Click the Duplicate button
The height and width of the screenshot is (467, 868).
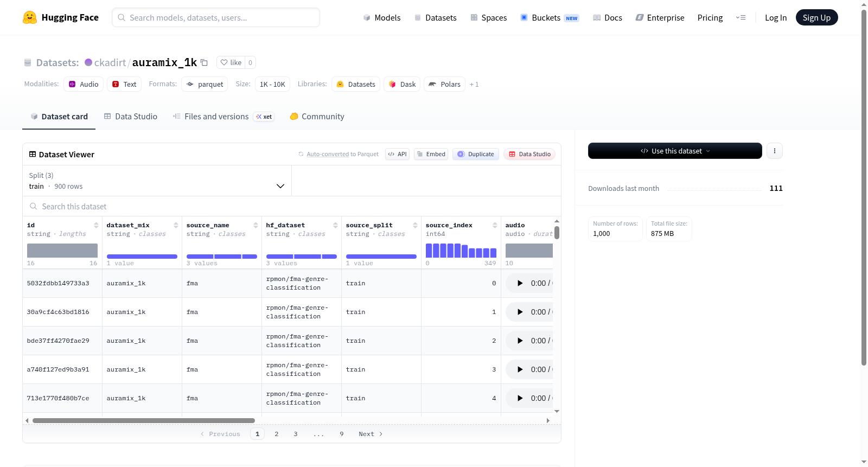[x=476, y=154]
